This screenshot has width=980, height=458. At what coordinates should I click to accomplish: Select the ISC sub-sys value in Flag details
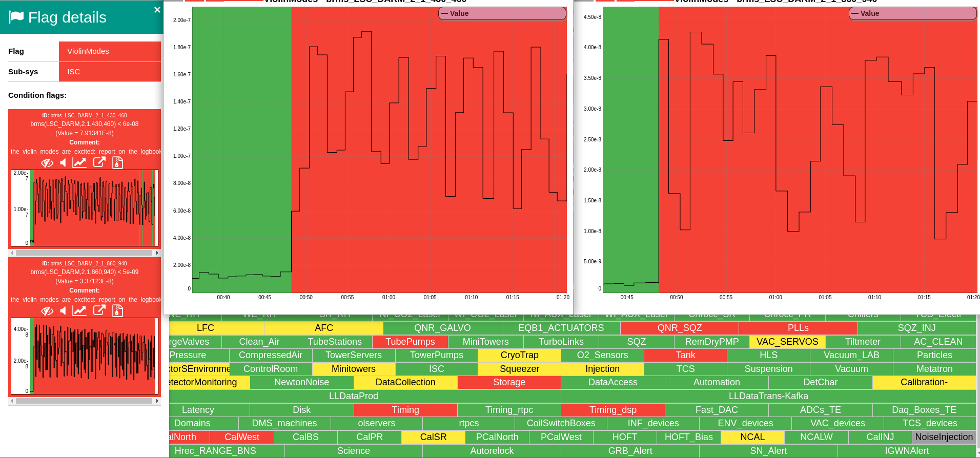point(110,72)
